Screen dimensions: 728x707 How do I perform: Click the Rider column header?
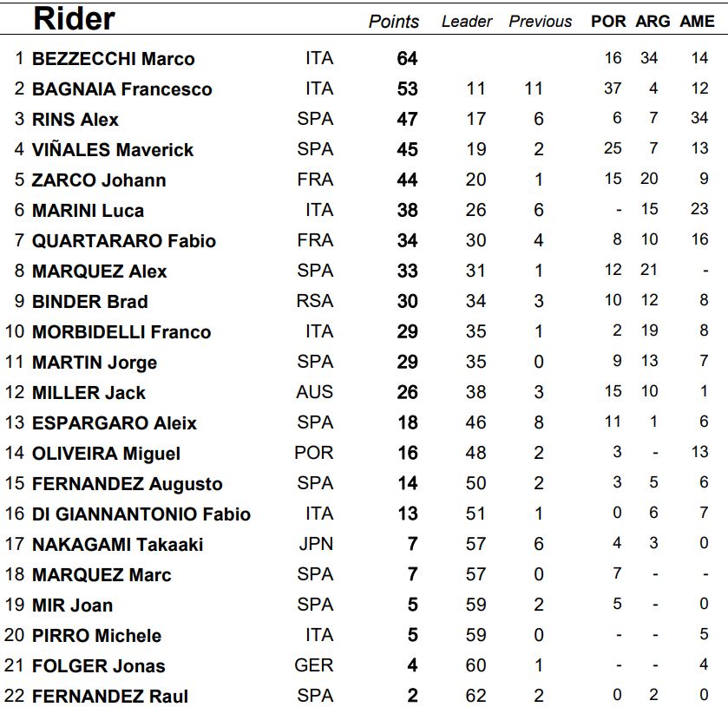click(74, 20)
